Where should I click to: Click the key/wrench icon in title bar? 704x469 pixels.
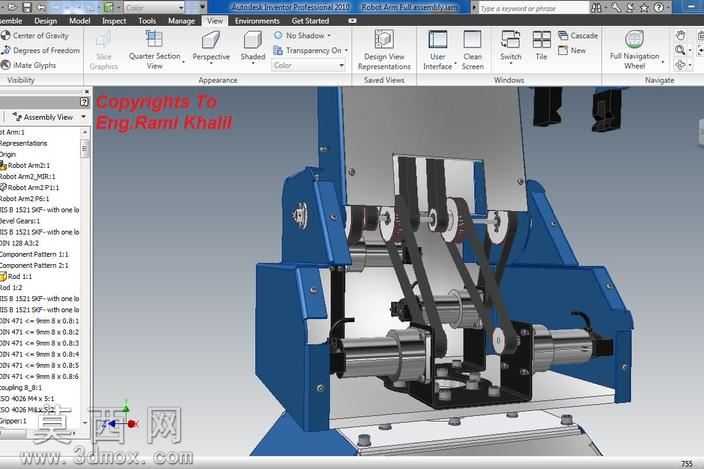click(x=615, y=8)
